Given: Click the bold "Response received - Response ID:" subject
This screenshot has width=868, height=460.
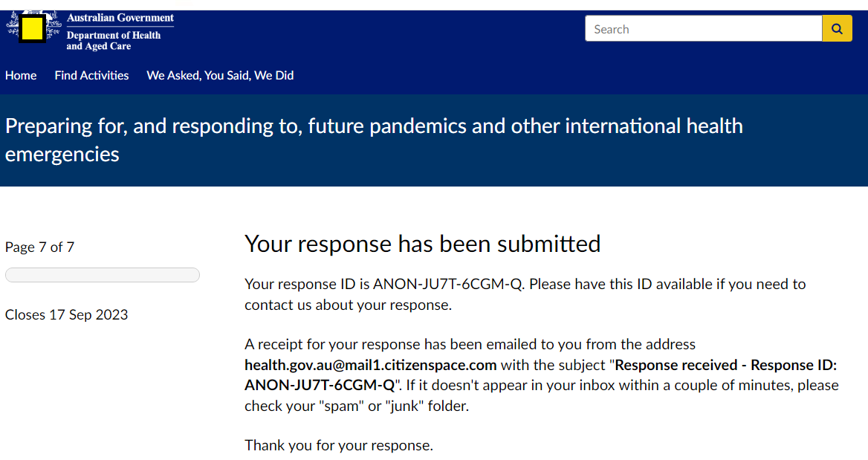Looking at the screenshot, I should (726, 365).
